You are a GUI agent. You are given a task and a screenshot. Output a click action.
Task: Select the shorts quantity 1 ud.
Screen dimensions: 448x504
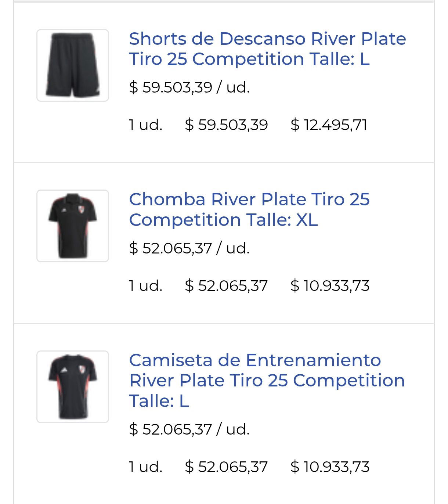point(146,125)
